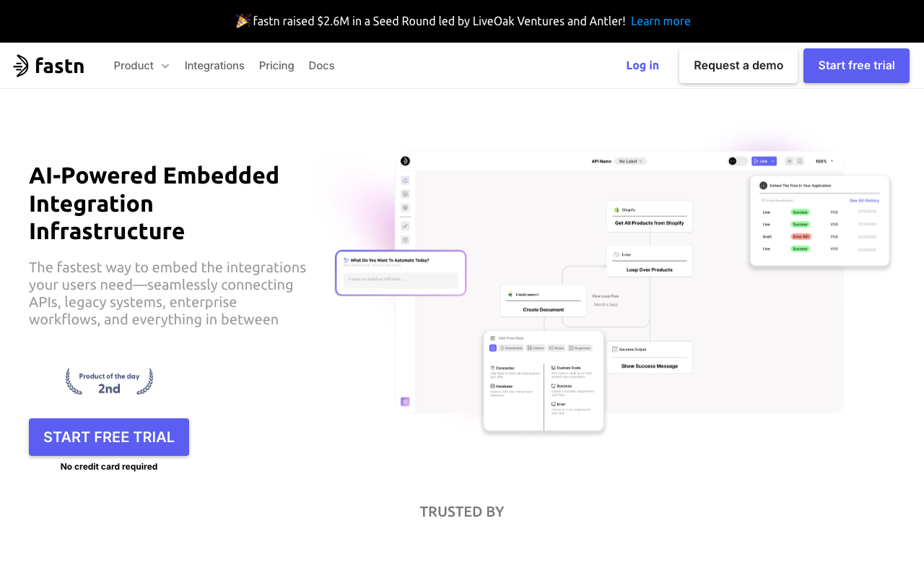The width and height of the screenshot is (924, 578).
Task: Click the Loop Over Products node
Action: tap(650, 262)
